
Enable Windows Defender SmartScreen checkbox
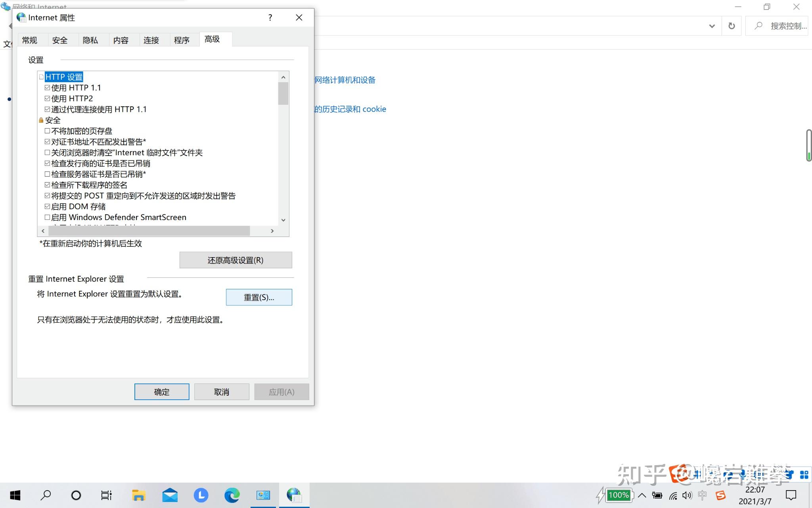click(47, 217)
